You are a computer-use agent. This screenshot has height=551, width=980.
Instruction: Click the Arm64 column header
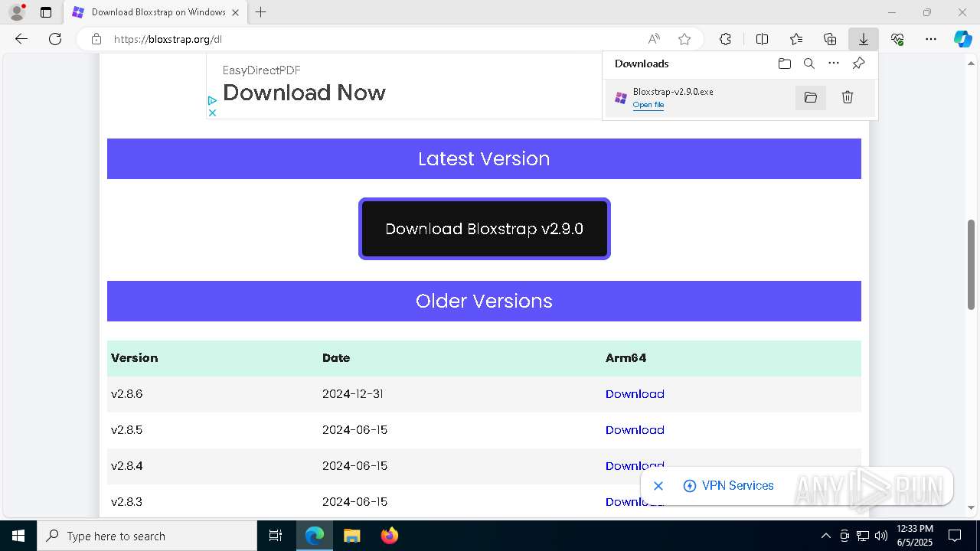[626, 358]
